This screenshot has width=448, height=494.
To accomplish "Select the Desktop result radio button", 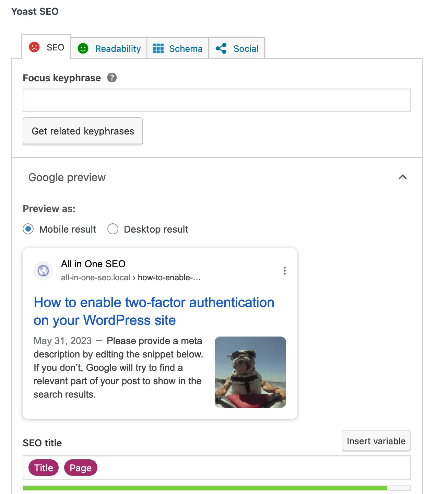I will pyautogui.click(x=113, y=229).
